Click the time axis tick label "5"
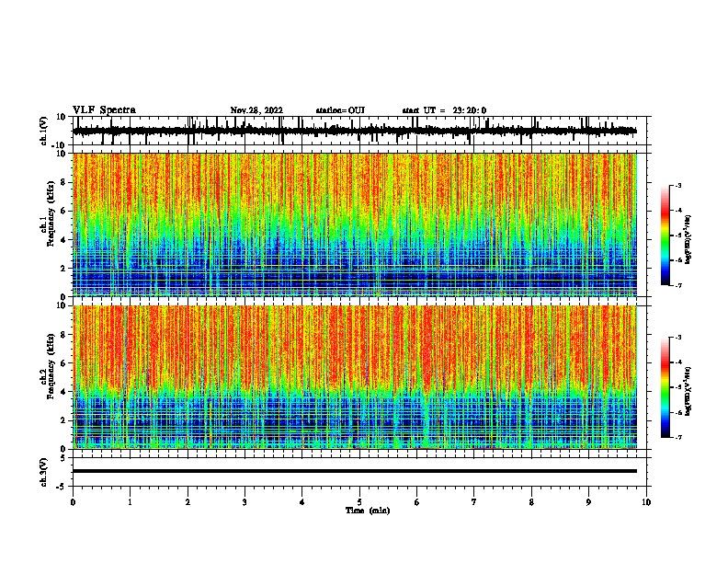Viewport: 728px width, 563px height. [359, 502]
